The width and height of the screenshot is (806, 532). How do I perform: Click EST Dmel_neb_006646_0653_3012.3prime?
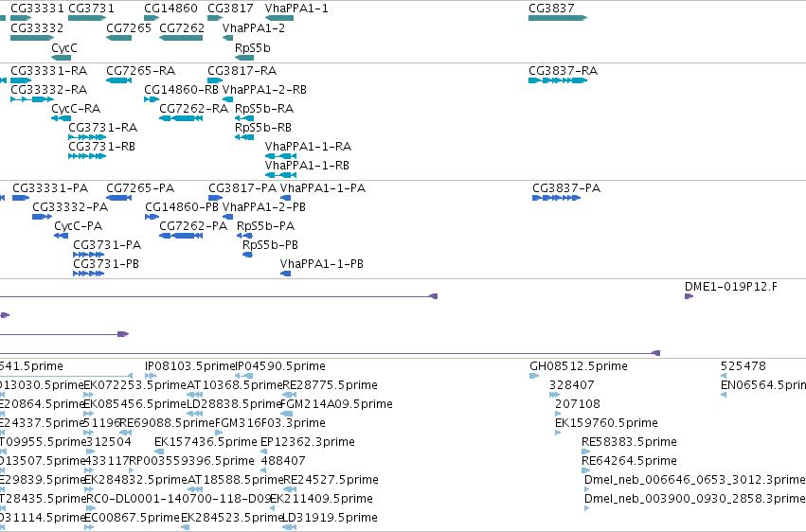tap(587, 489)
